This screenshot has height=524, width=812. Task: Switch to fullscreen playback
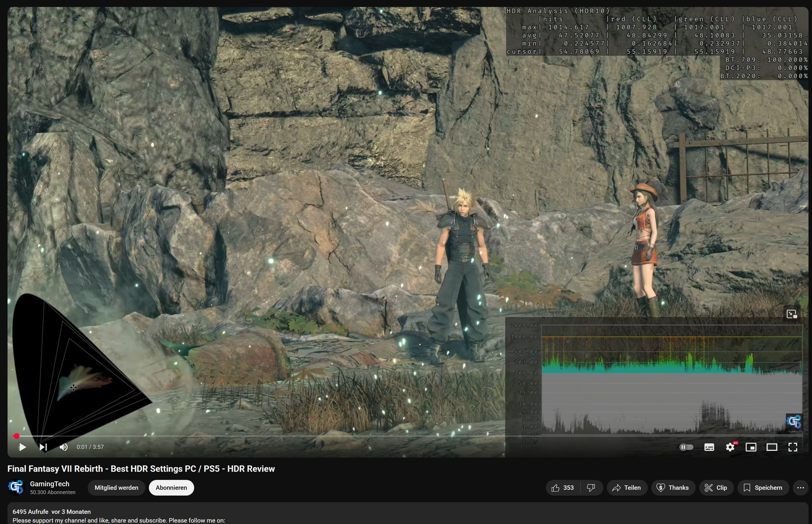click(793, 447)
